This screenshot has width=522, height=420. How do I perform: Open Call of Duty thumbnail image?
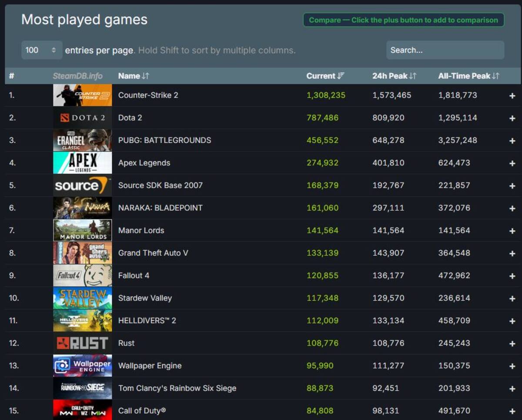pyautogui.click(x=83, y=410)
